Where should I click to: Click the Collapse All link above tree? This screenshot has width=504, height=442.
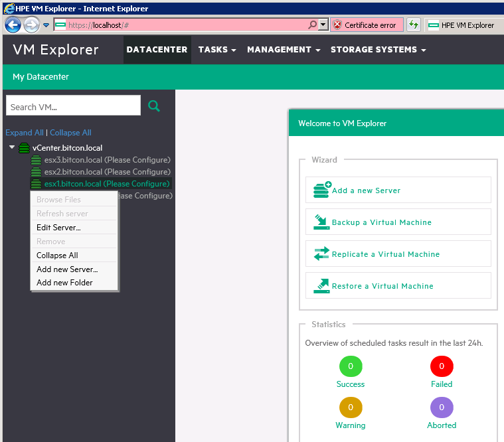pos(70,133)
